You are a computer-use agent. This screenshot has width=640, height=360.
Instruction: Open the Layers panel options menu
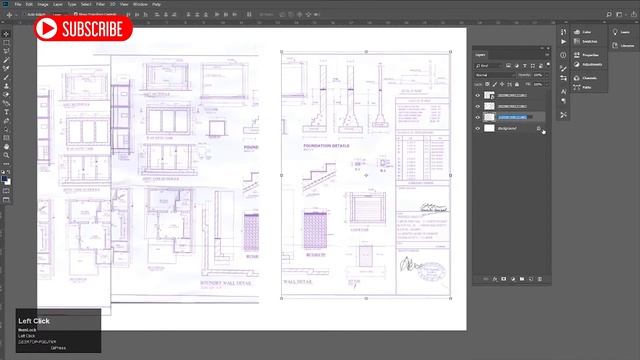pyautogui.click(x=547, y=55)
